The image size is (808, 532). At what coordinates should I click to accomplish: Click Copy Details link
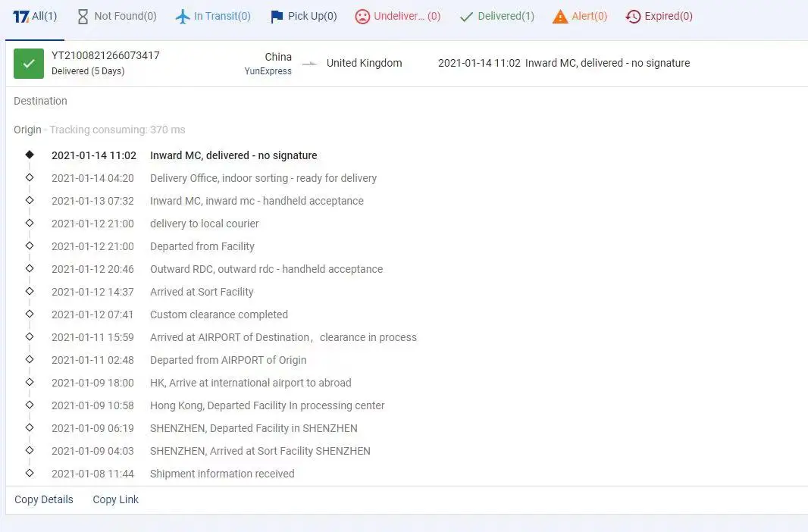44,499
